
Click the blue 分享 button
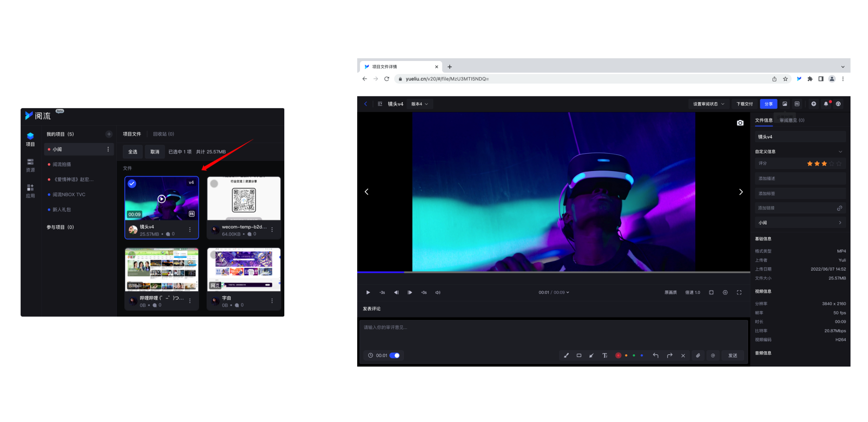pyautogui.click(x=768, y=104)
